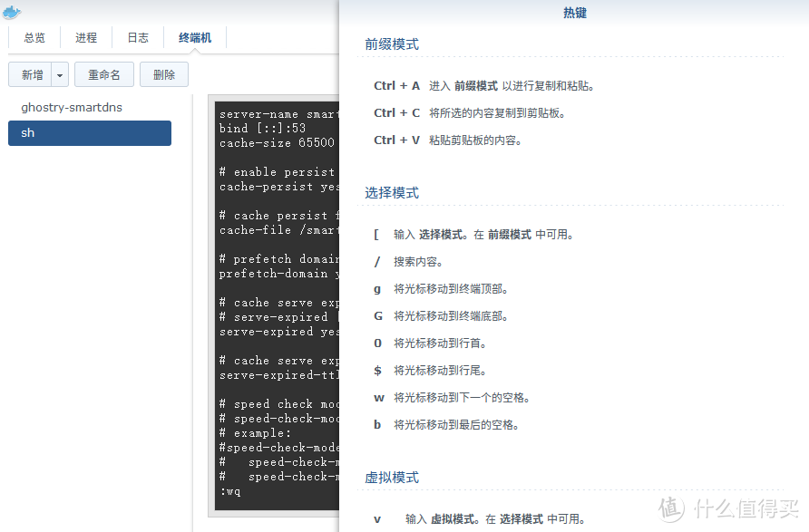Click the 粘贴剪贴板的内容 description
Viewport: 809px width, 532px height.
(x=474, y=140)
